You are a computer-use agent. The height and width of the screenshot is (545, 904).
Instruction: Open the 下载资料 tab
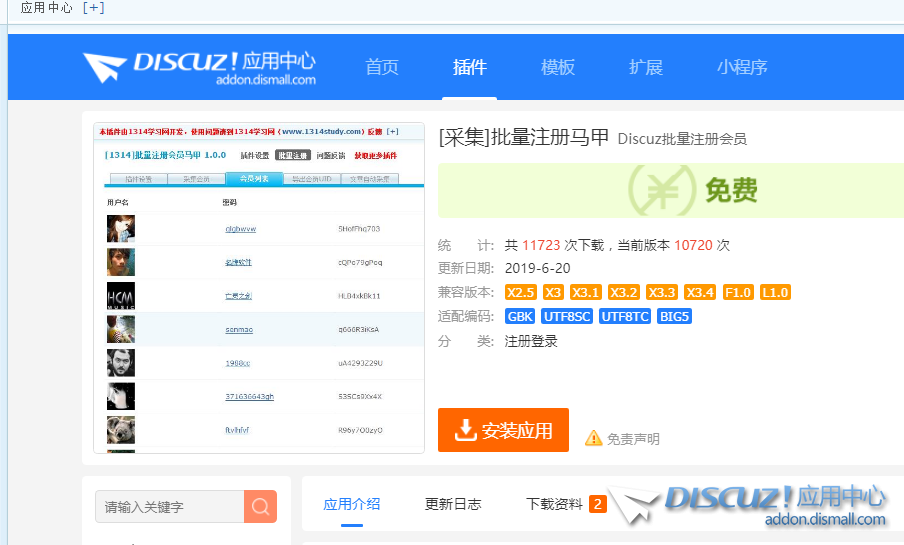pyautogui.click(x=554, y=504)
